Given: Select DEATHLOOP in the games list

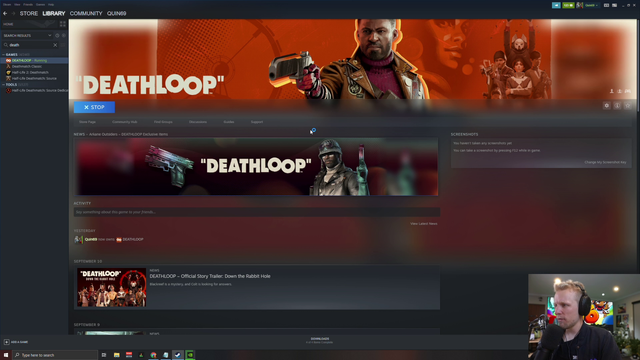Looking at the screenshot, I should 34,60.
